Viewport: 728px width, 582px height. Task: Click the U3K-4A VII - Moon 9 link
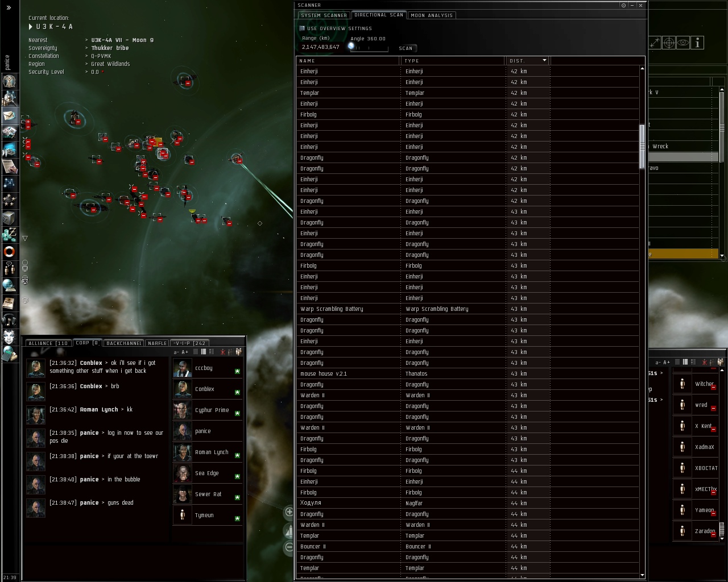point(122,40)
